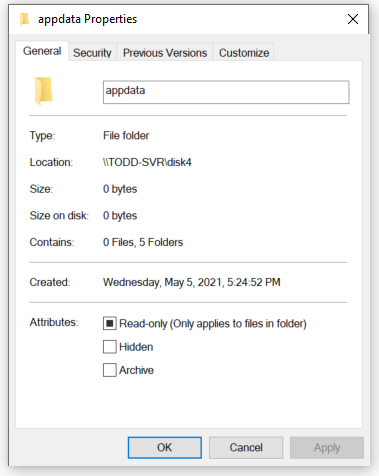
Task: Select the General tab
Action: click(42, 51)
